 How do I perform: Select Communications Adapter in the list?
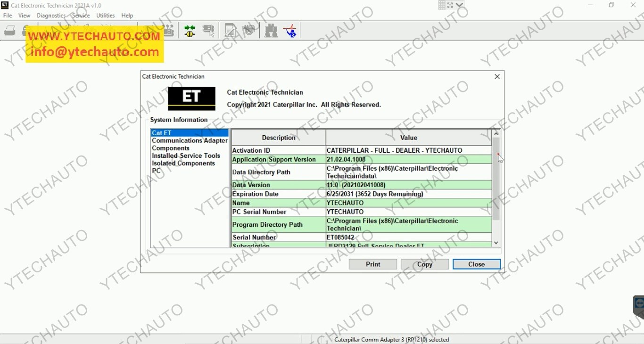tap(190, 140)
